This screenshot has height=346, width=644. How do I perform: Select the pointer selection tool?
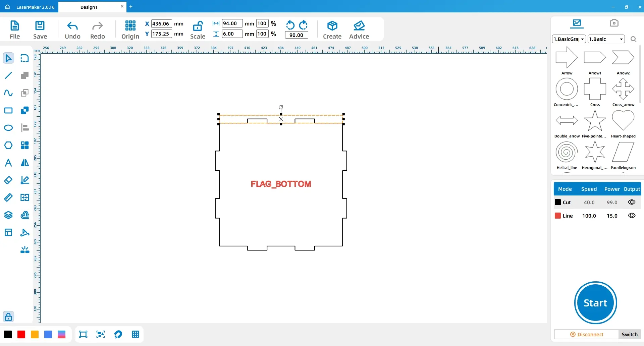coord(8,58)
